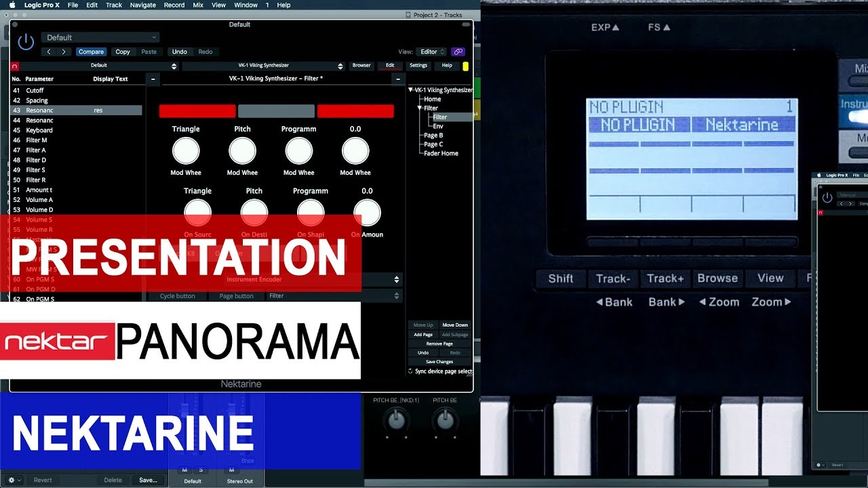Select the Cycle button option
The width and height of the screenshot is (868, 488).
pyautogui.click(x=178, y=296)
